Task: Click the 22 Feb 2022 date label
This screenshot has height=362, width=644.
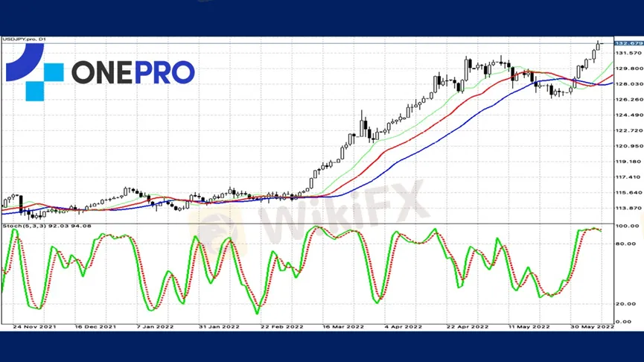Action: (281, 327)
